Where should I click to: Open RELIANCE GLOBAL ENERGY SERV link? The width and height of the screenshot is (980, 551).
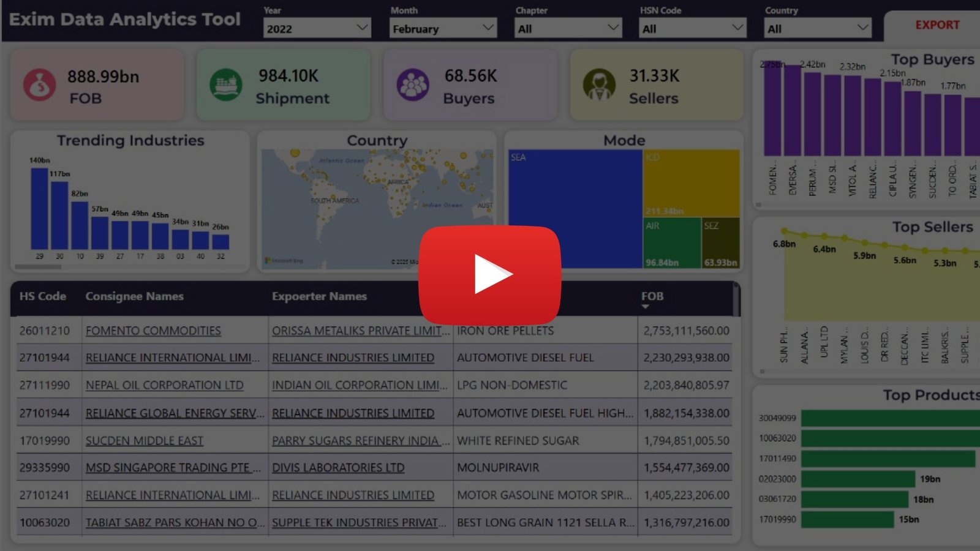[x=175, y=413]
